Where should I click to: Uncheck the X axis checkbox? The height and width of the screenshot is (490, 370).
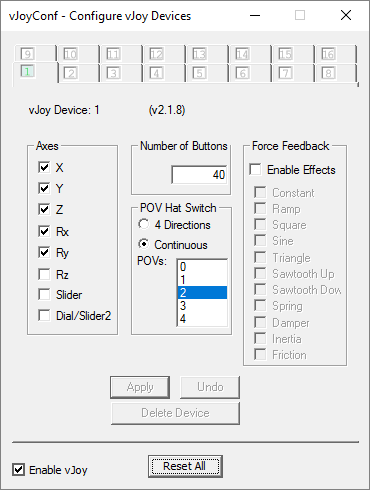(x=44, y=167)
